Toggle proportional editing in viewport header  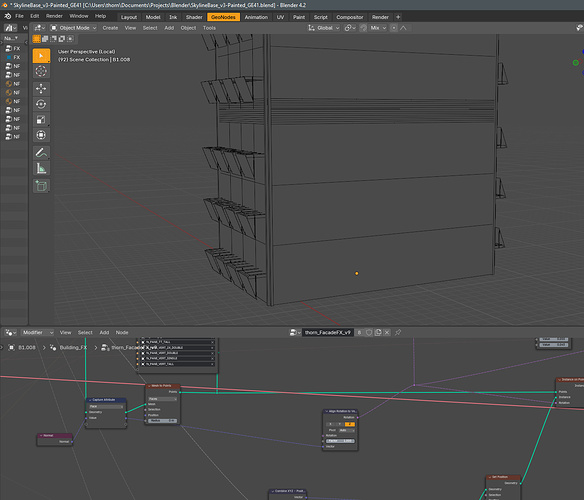click(x=394, y=28)
